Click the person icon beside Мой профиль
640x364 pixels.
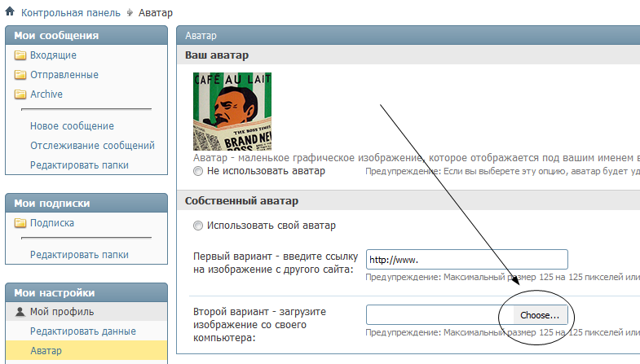(20, 312)
